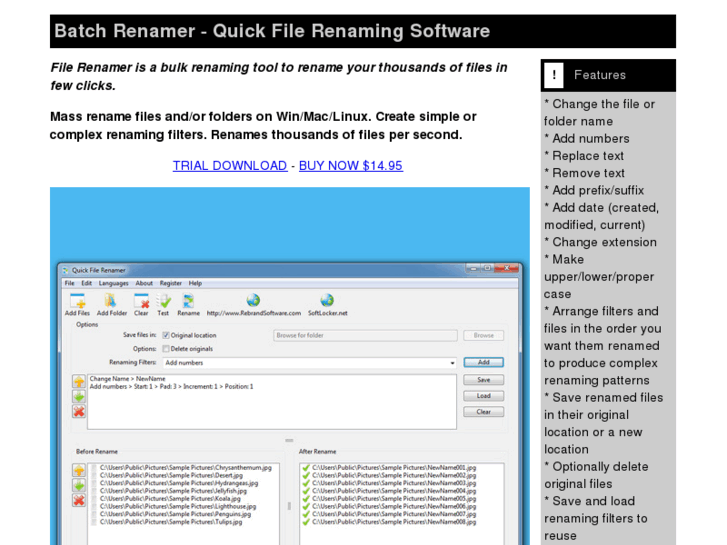727x545 pixels.
Task: Open the Edit menu
Action: pos(87,283)
